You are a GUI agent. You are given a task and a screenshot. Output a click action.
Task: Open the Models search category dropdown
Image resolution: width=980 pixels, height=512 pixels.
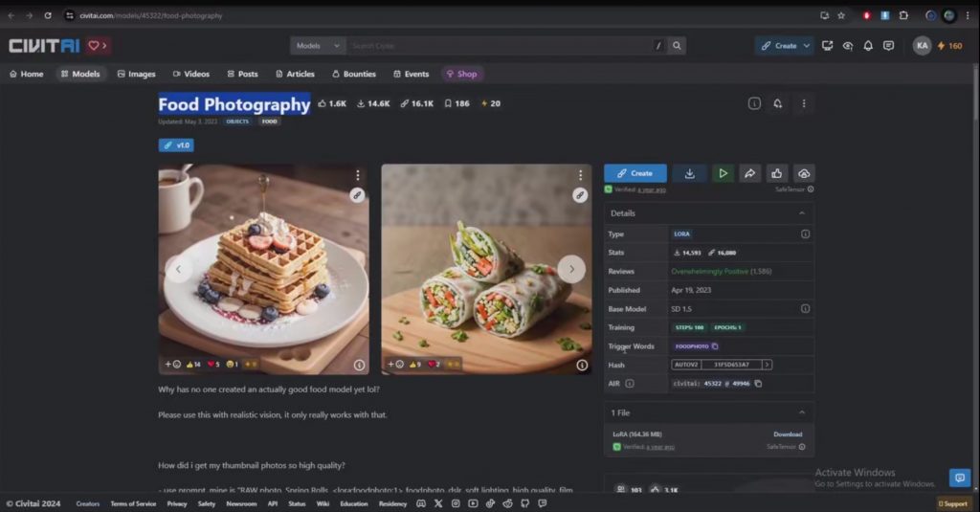pos(318,46)
